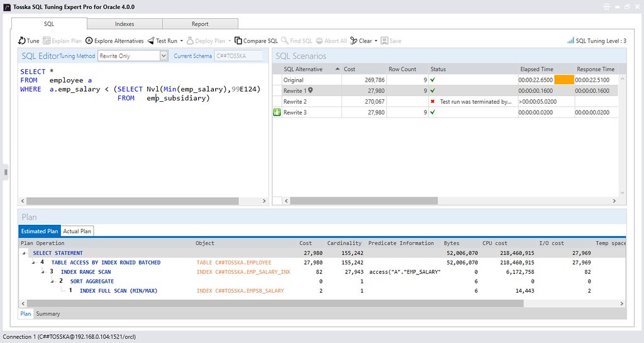Image resolution: width=644 pixels, height=343 pixels.
Task: Click the Current Schema input field
Action: (x=238, y=56)
